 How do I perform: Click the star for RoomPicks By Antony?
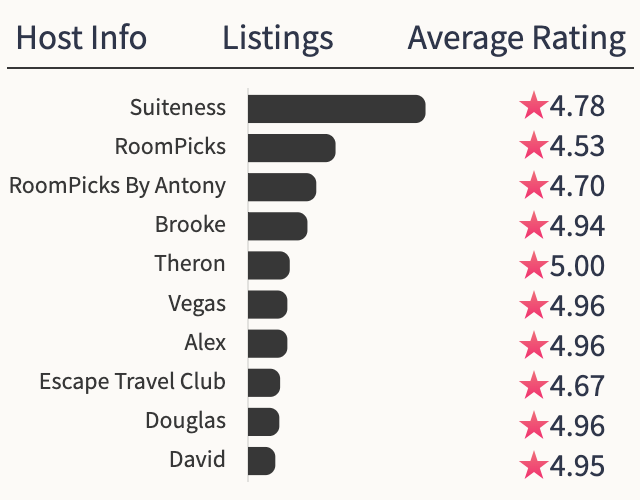click(x=534, y=186)
